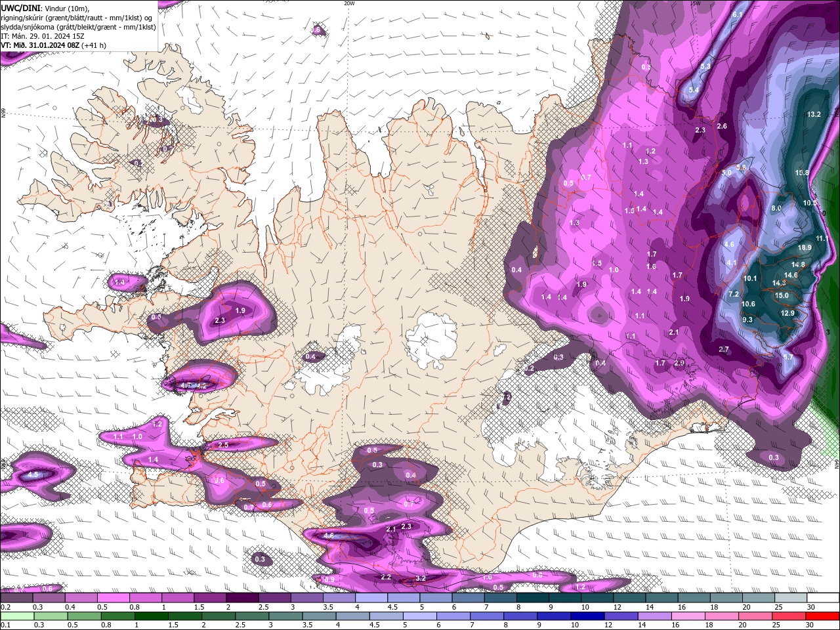Click the valid time 'VT: Mið. 31.01.2024 08Z'
Viewport: 840px width, 630px height.
pyautogui.click(x=41, y=45)
